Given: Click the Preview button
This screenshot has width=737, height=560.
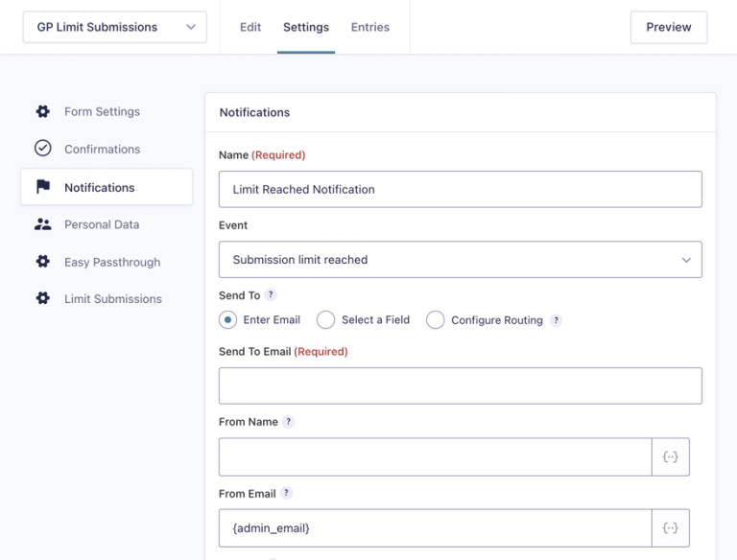Looking at the screenshot, I should (668, 27).
